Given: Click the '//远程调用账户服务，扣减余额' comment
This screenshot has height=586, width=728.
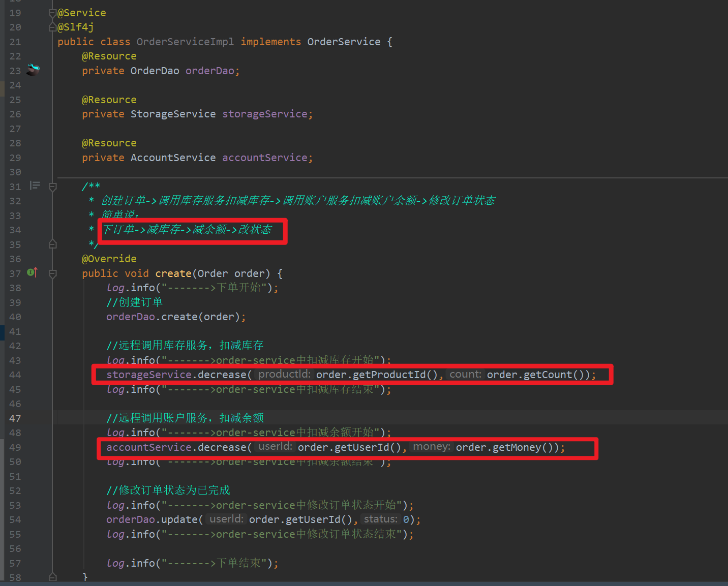Looking at the screenshot, I should [x=185, y=418].
